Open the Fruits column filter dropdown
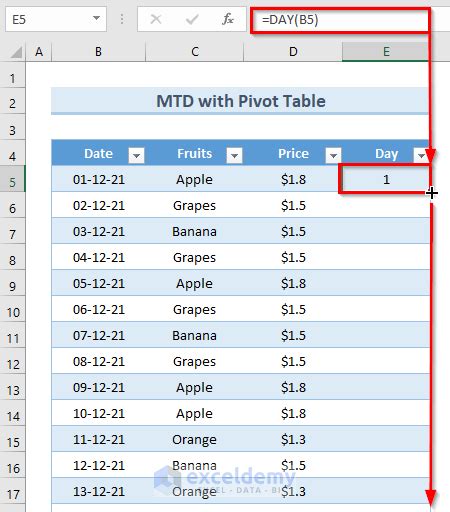Image resolution: width=450 pixels, height=512 pixels. (234, 155)
